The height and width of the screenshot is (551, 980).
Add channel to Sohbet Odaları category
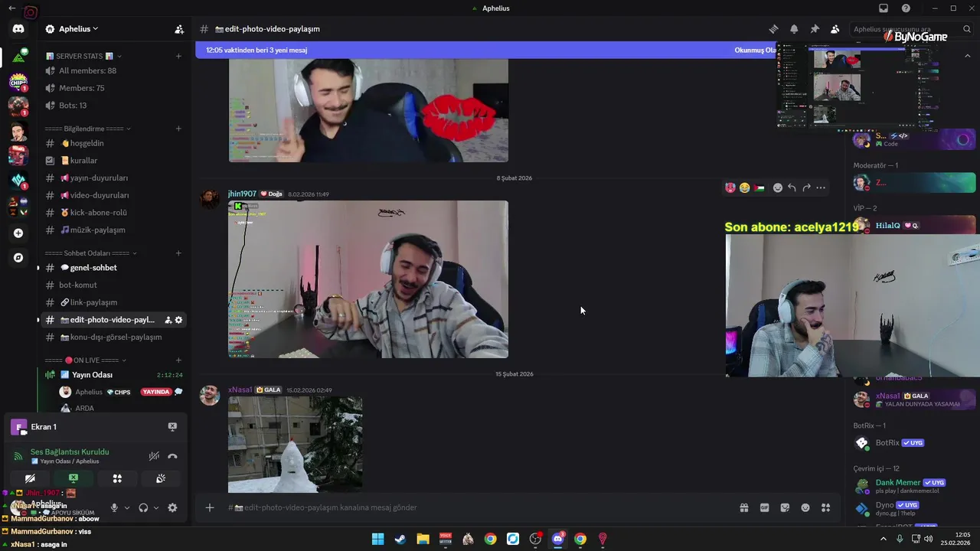178,253
